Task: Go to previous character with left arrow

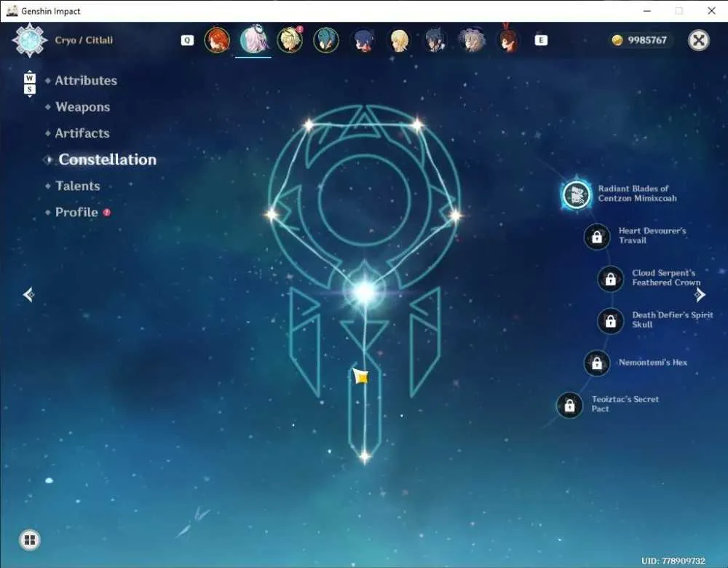Action: (x=29, y=294)
